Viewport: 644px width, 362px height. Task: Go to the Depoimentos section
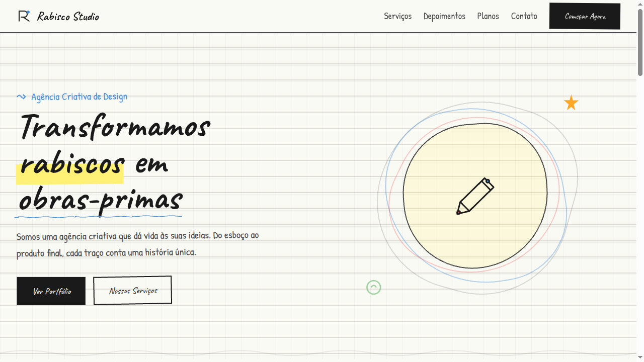pyautogui.click(x=444, y=16)
